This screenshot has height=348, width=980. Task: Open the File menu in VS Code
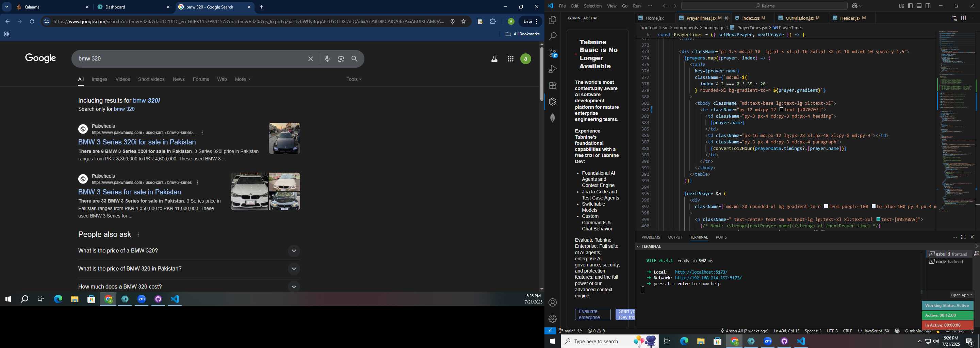pos(562,6)
